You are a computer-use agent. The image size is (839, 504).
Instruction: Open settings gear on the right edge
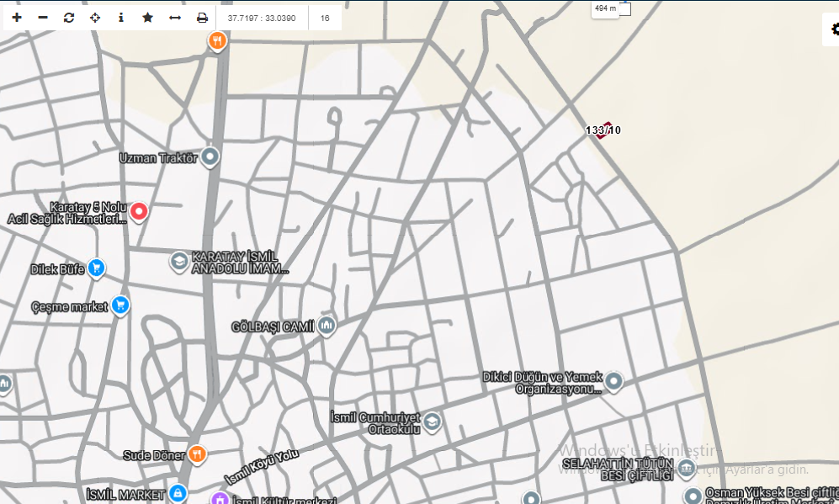click(x=834, y=29)
